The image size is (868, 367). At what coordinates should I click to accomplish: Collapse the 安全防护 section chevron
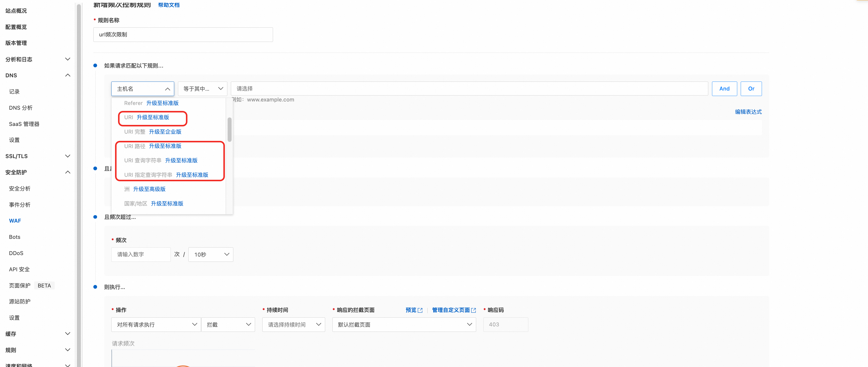point(67,172)
